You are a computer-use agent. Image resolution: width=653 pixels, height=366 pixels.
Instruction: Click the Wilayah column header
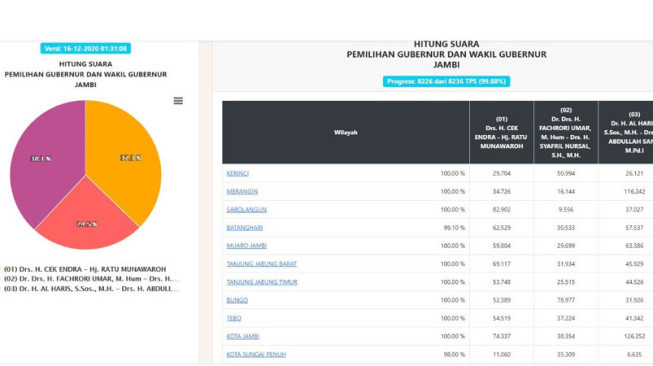tap(346, 132)
